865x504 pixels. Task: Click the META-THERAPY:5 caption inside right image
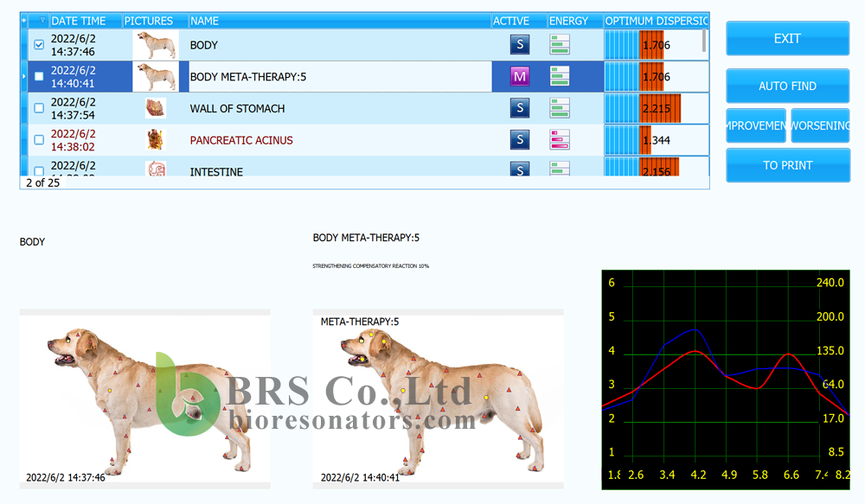(x=360, y=322)
